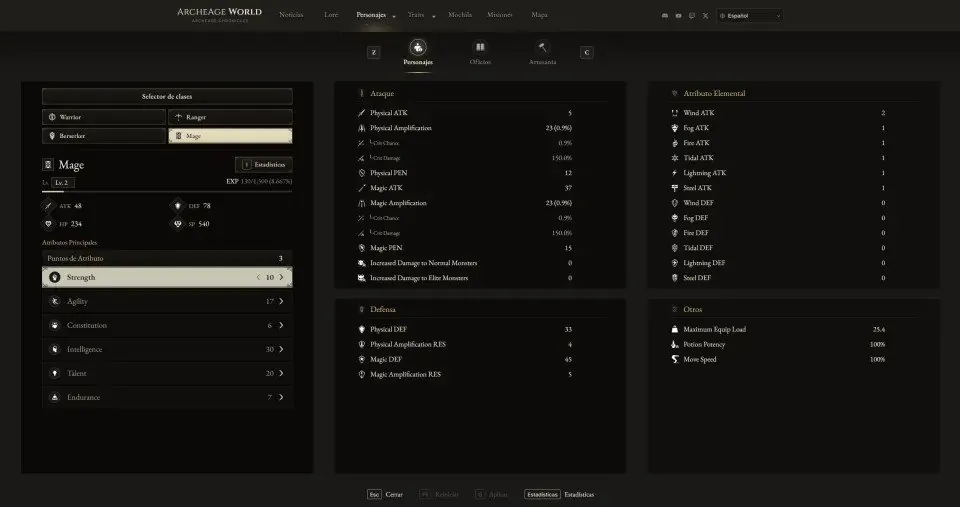Expand the Intelligence attribute chevron

(281, 349)
